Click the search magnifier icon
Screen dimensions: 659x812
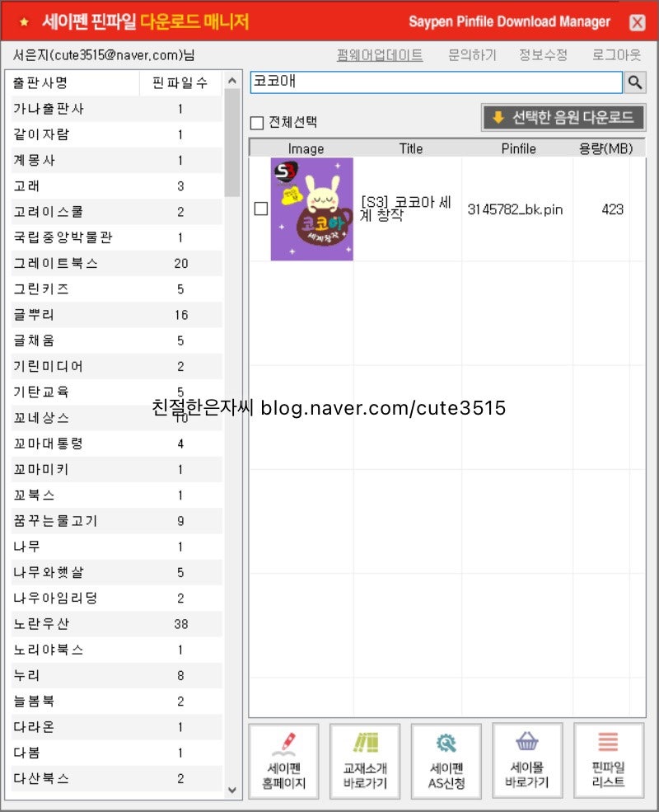635,82
